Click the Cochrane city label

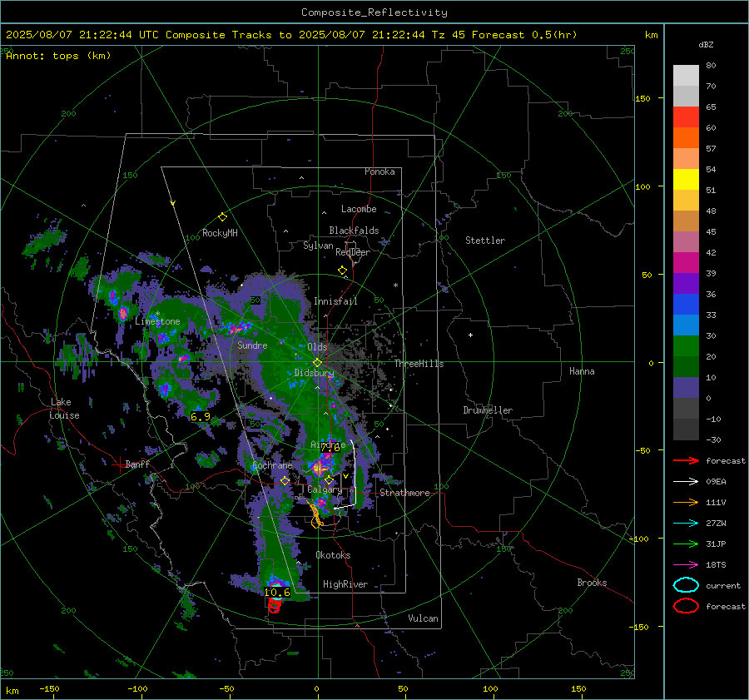272,465
